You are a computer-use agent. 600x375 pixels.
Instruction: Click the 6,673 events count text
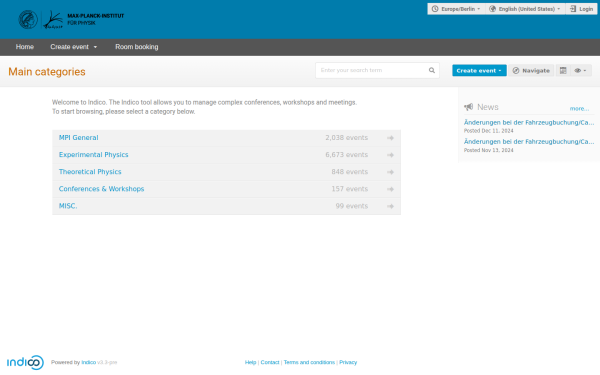346,155
